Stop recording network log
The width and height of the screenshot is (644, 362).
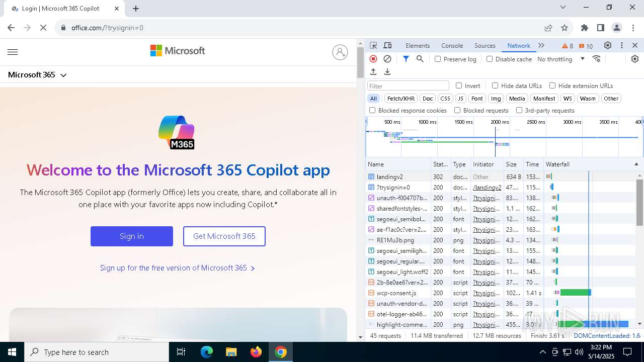point(373,59)
